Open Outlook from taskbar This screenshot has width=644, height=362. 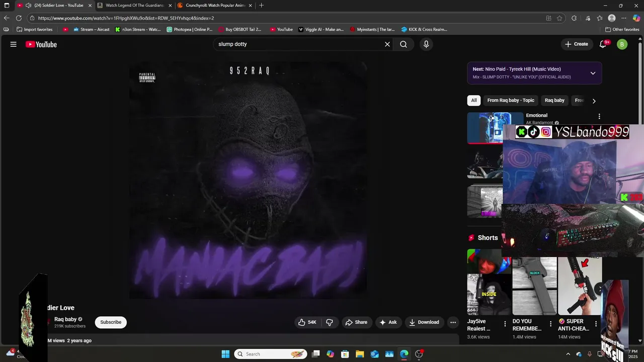(x=374, y=354)
